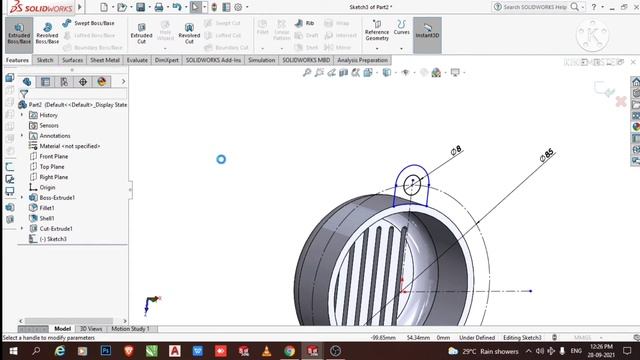Cancel sketch with the red X icon

(621, 101)
